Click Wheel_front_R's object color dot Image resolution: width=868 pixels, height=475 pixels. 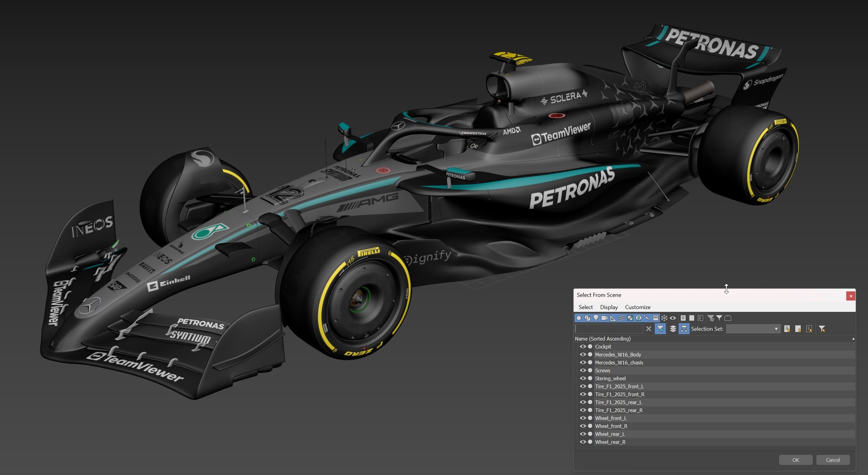coord(590,426)
